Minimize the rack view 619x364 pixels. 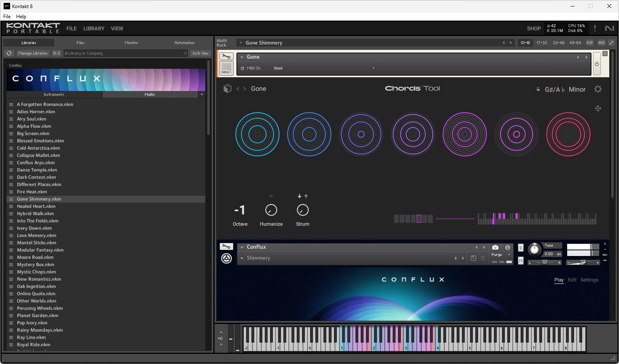(x=612, y=42)
